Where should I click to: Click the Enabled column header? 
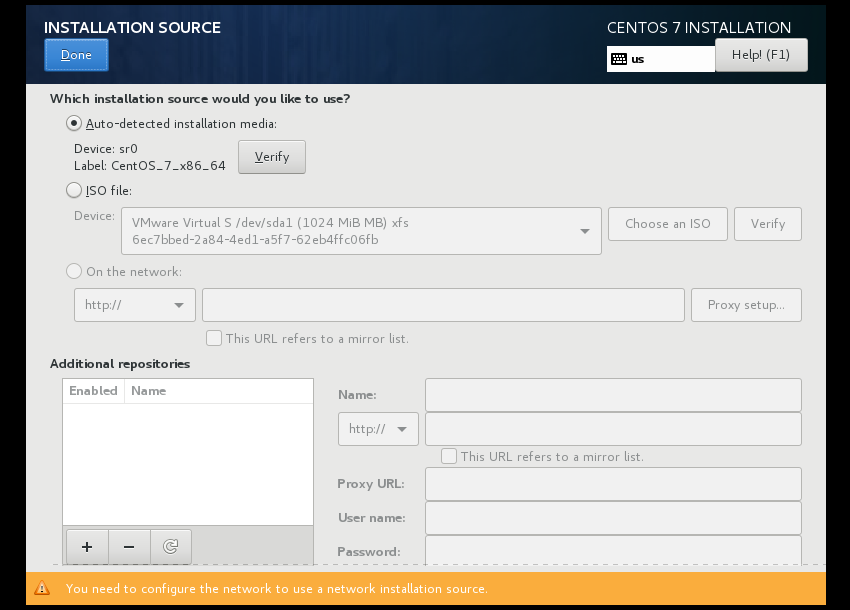[x=93, y=391]
